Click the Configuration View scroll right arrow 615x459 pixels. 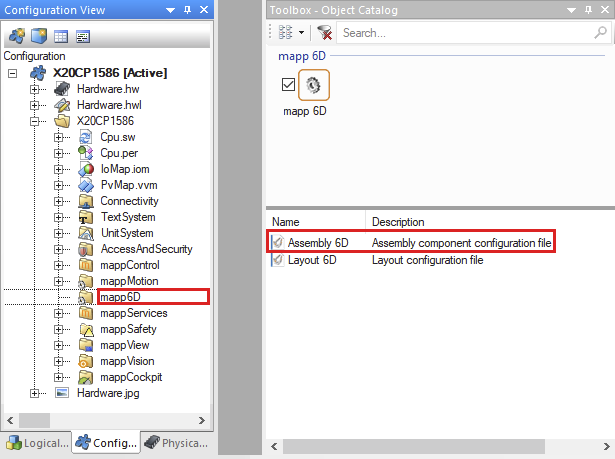click(202, 421)
